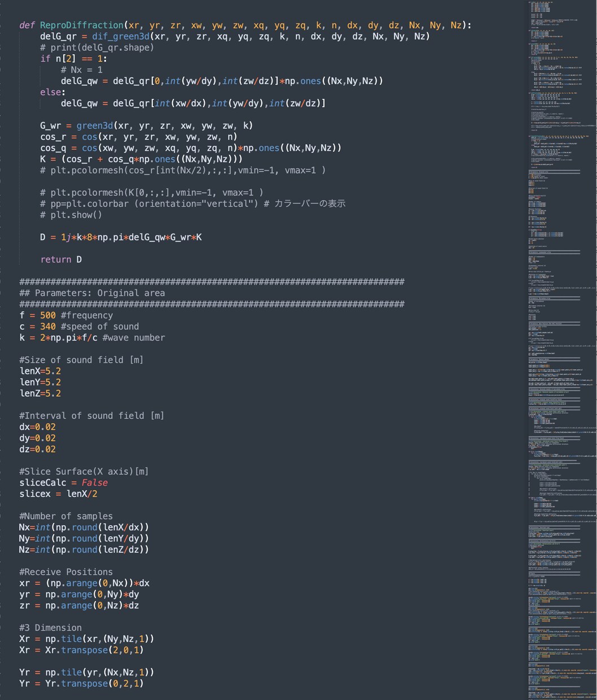Click the '#Size of sound field [m]' comment
The width and height of the screenshot is (597, 700).
[x=81, y=360]
